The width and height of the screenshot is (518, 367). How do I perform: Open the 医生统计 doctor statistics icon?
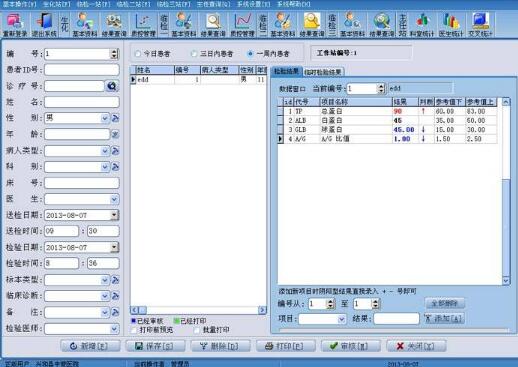click(x=451, y=24)
